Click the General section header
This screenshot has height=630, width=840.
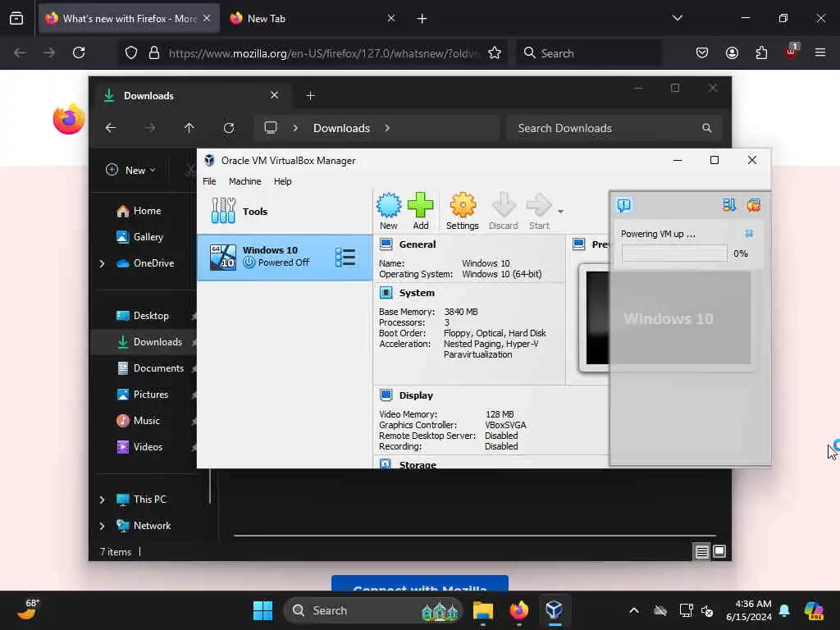tap(418, 244)
